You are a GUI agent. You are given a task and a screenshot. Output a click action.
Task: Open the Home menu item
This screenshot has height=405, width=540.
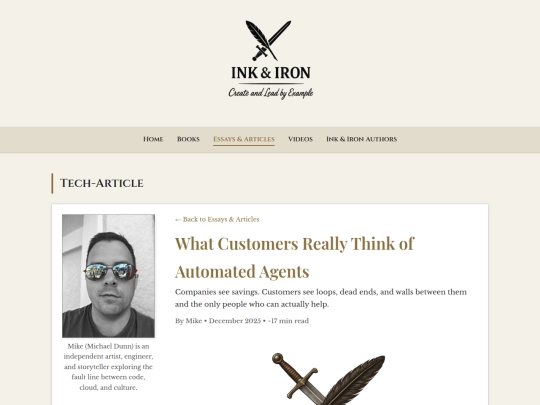tap(153, 139)
